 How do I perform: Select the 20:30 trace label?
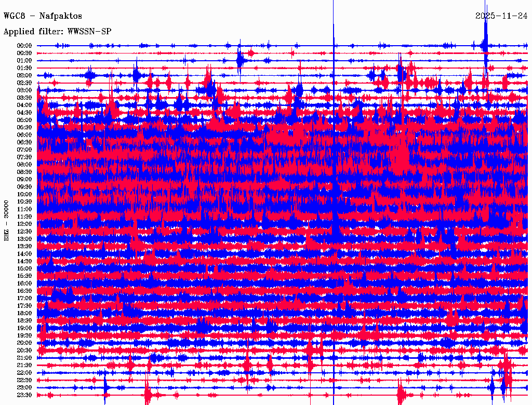click(24, 350)
